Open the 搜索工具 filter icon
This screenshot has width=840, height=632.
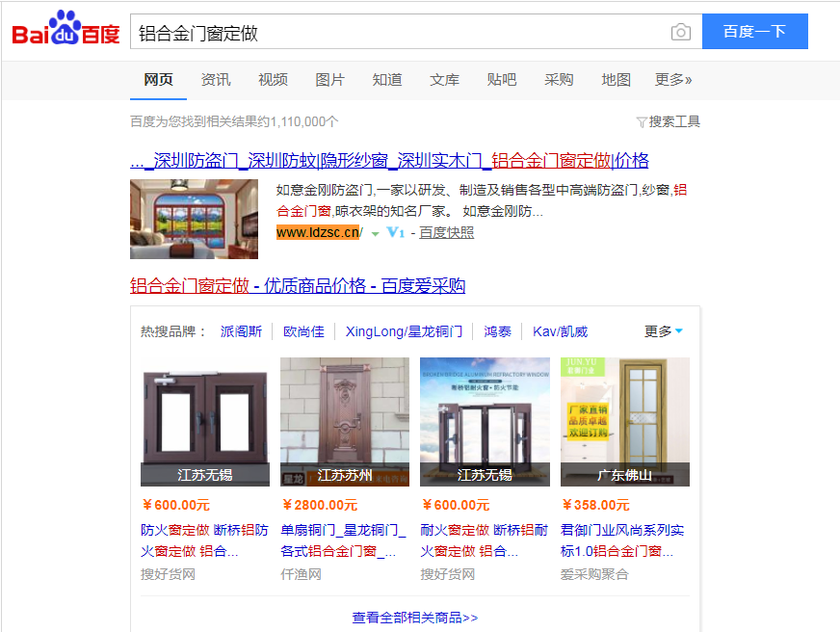tap(642, 122)
